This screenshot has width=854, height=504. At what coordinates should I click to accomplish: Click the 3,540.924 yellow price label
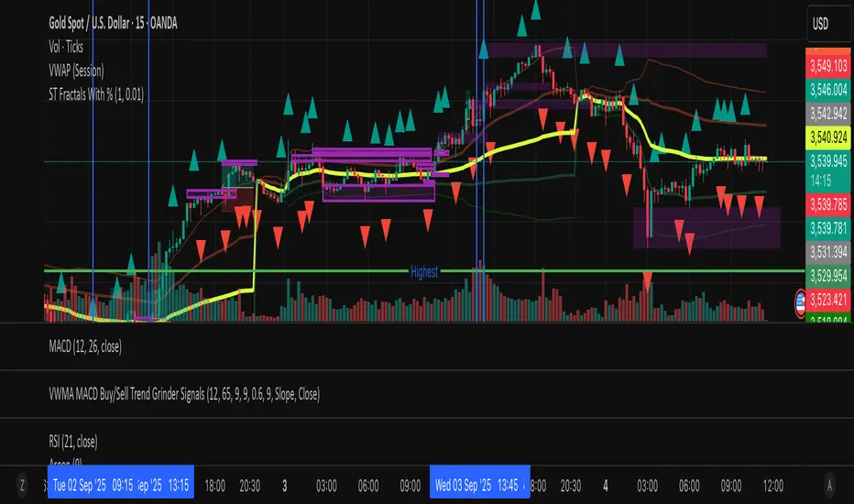pyautogui.click(x=827, y=137)
